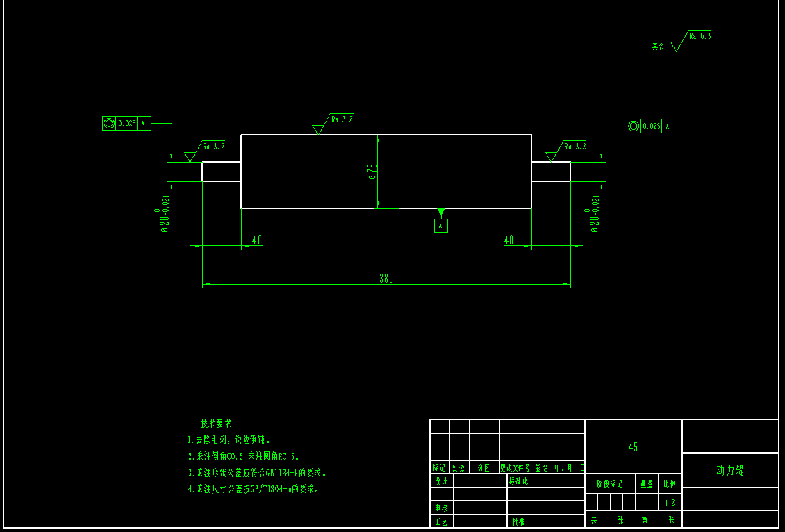Select the Ra 6.3 roughness symbol
The width and height of the screenshot is (785, 532).
pos(691,40)
